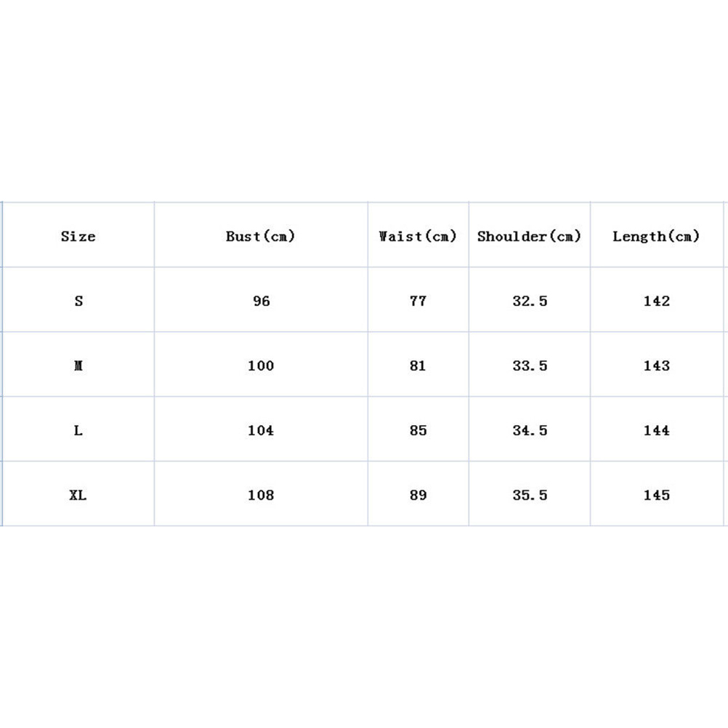
Task: Click the size M row label
Action: pos(78,365)
